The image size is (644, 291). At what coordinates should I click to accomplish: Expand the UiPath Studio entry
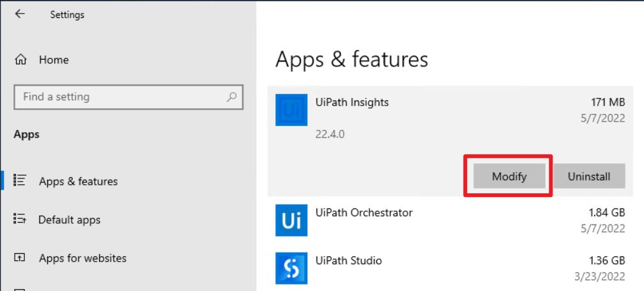pyautogui.click(x=450, y=267)
